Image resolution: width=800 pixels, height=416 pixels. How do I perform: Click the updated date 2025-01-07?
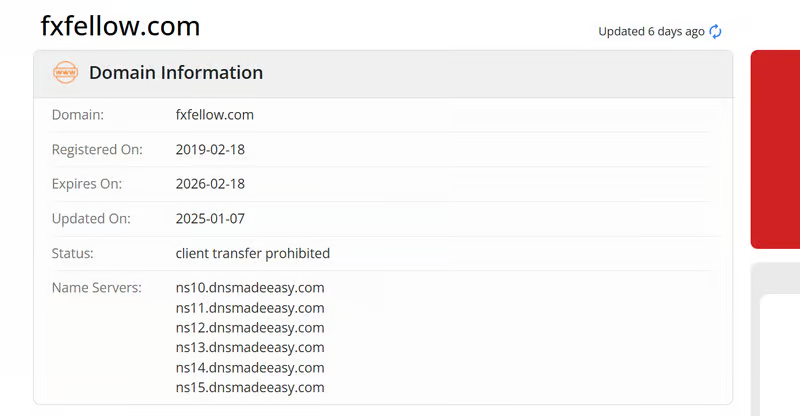pyautogui.click(x=210, y=219)
